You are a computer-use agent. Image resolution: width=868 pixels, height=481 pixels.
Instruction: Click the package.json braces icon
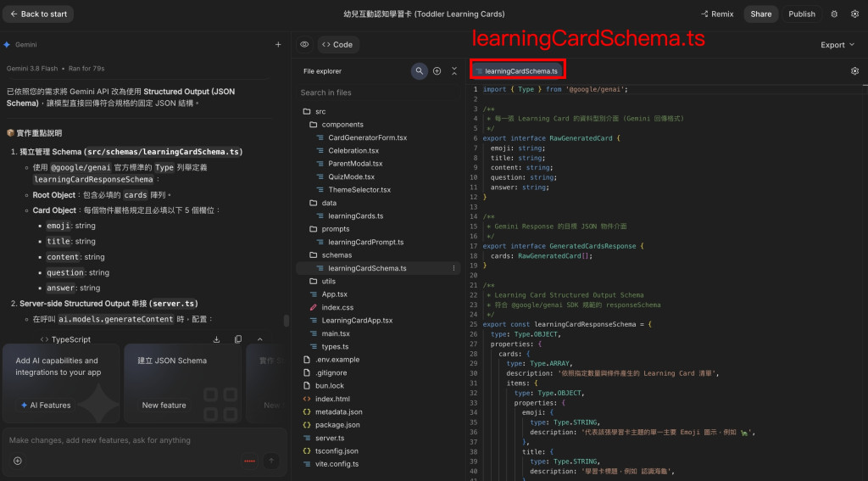click(x=307, y=425)
